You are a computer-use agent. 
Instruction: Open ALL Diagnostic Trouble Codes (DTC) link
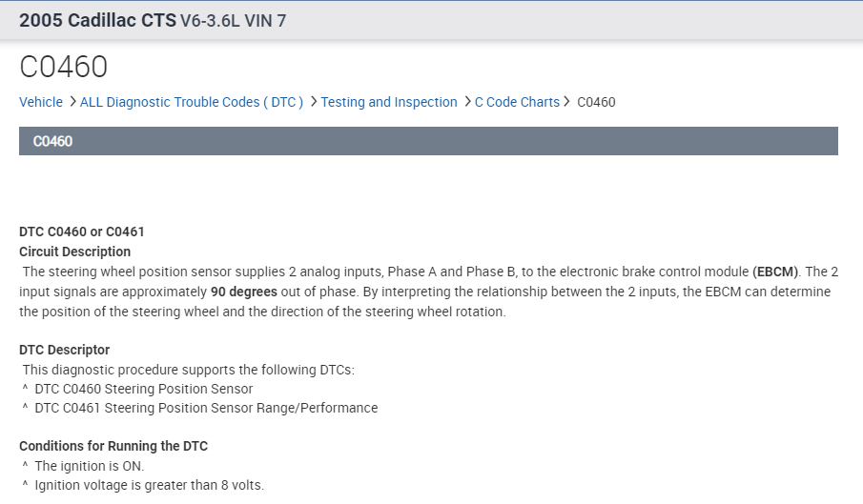pos(191,102)
